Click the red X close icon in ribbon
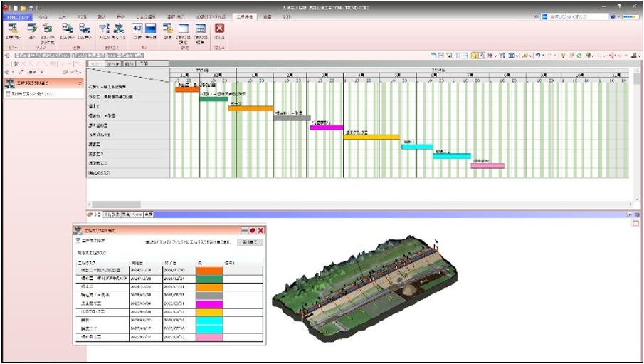 [x=219, y=28]
